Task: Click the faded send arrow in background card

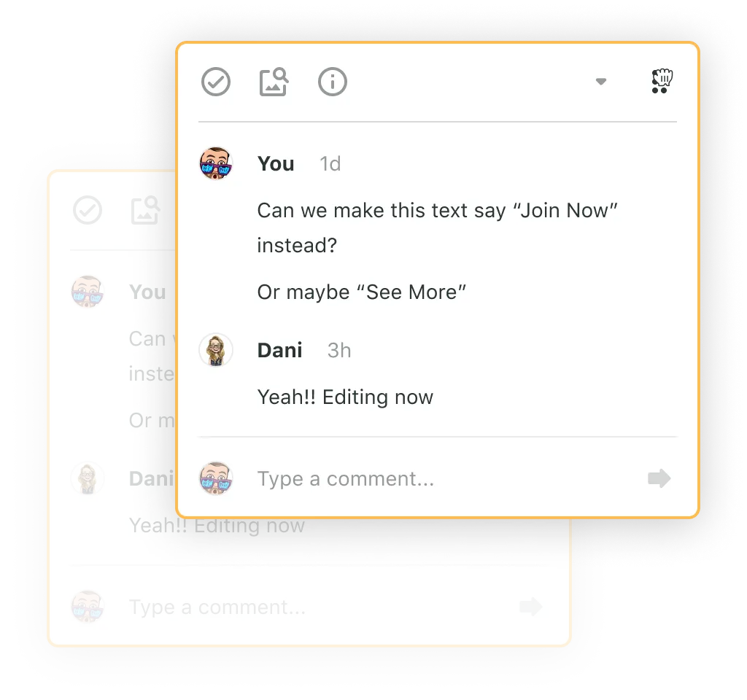Action: [531, 607]
